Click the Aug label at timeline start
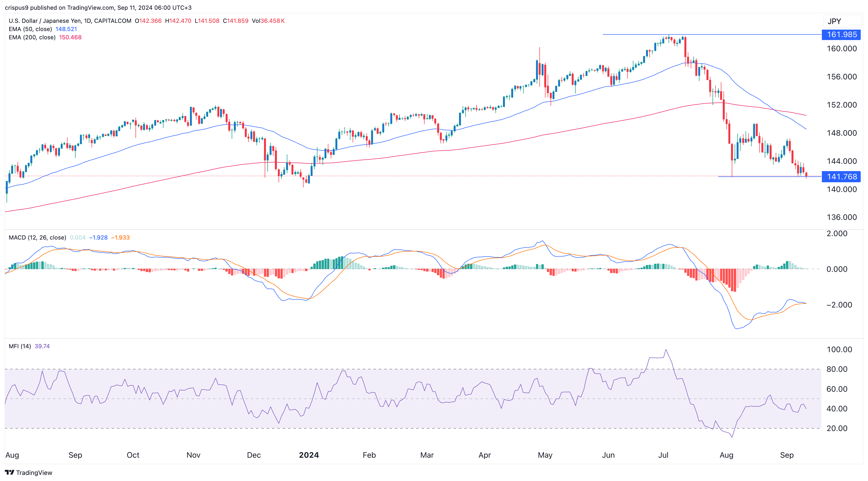Screen dimensions: 868x481 pyautogui.click(x=12, y=455)
